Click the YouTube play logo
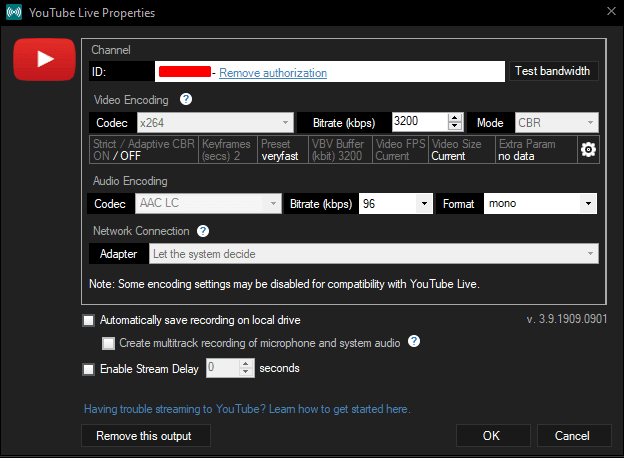Viewport: 624px width, 460px height. [44, 59]
